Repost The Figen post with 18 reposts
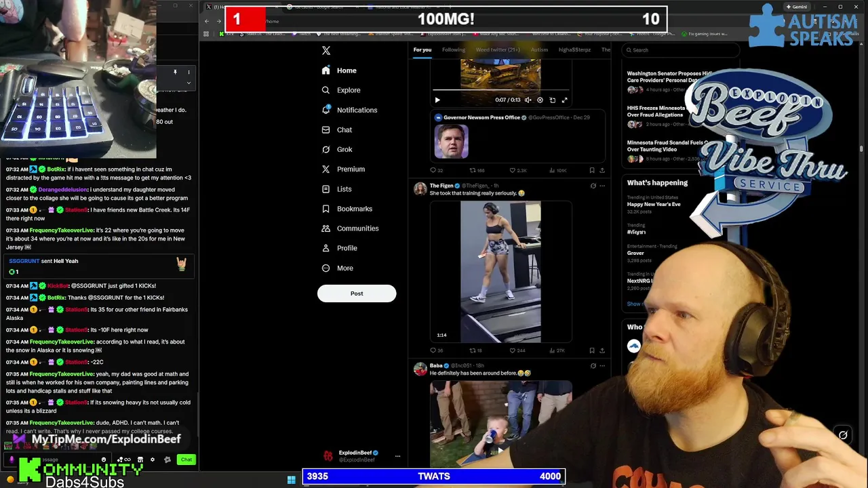 [x=476, y=350]
